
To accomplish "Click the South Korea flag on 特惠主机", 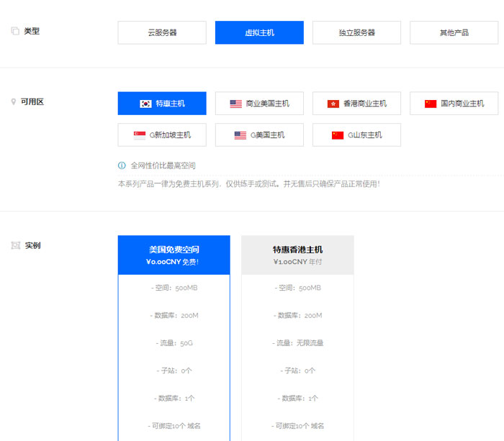I will click(x=145, y=104).
